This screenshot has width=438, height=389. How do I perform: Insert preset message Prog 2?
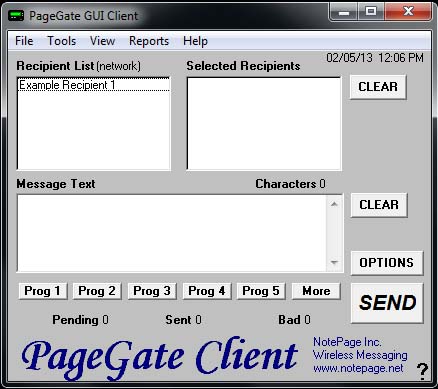97,291
